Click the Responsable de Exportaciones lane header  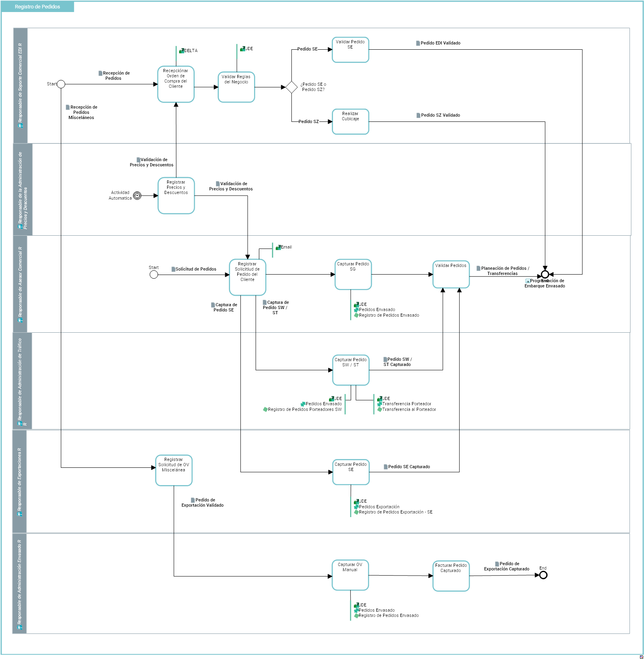20,482
